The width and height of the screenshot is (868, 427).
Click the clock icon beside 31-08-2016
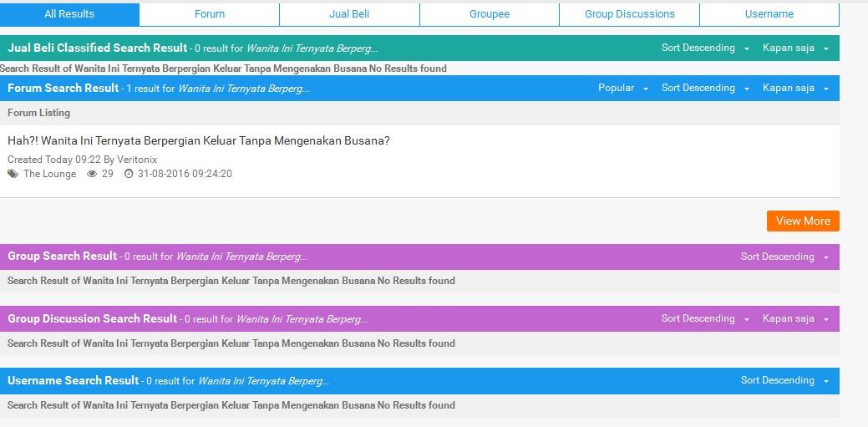click(129, 174)
